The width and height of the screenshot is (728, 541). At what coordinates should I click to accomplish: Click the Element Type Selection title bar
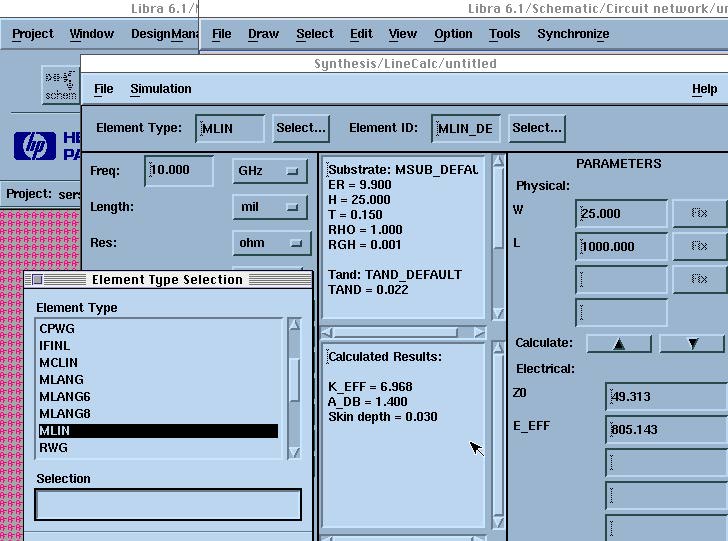tap(168, 280)
